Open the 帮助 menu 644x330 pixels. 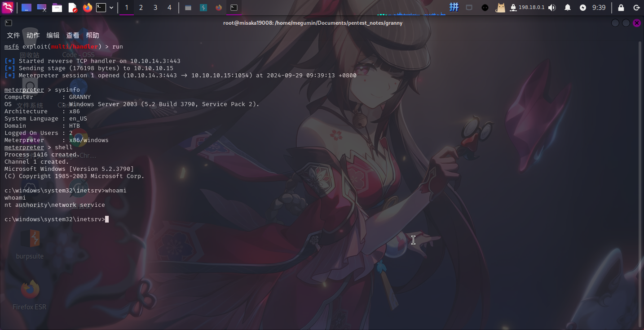[93, 36]
